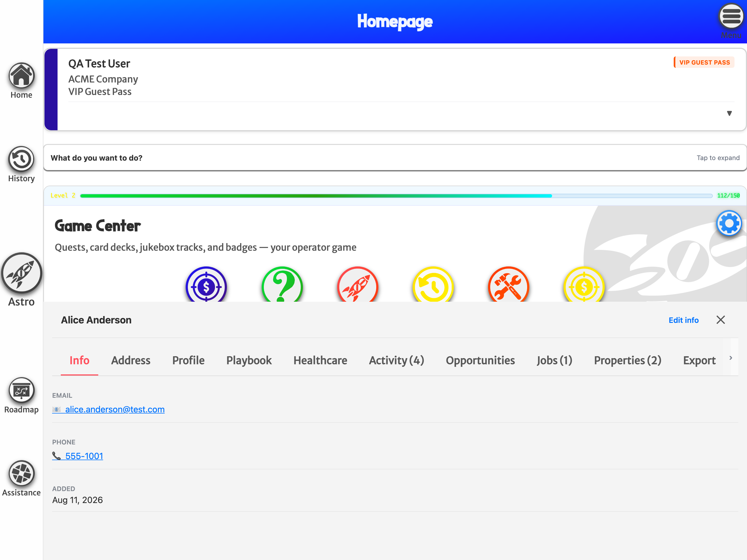Screen dimensions: 747x560
Task: Expand the QA Test User card arrow
Action: tap(729, 113)
